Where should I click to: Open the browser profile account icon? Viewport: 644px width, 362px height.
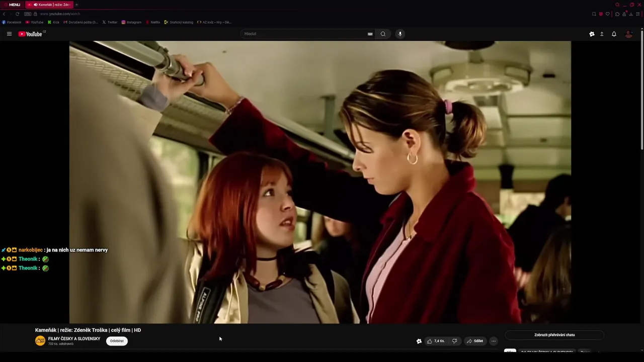(624, 14)
